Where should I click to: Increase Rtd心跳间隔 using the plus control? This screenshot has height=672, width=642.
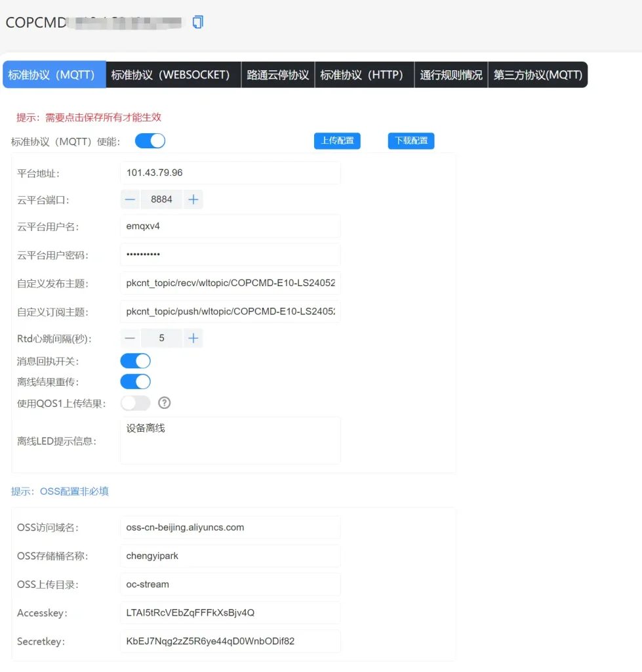(x=193, y=337)
